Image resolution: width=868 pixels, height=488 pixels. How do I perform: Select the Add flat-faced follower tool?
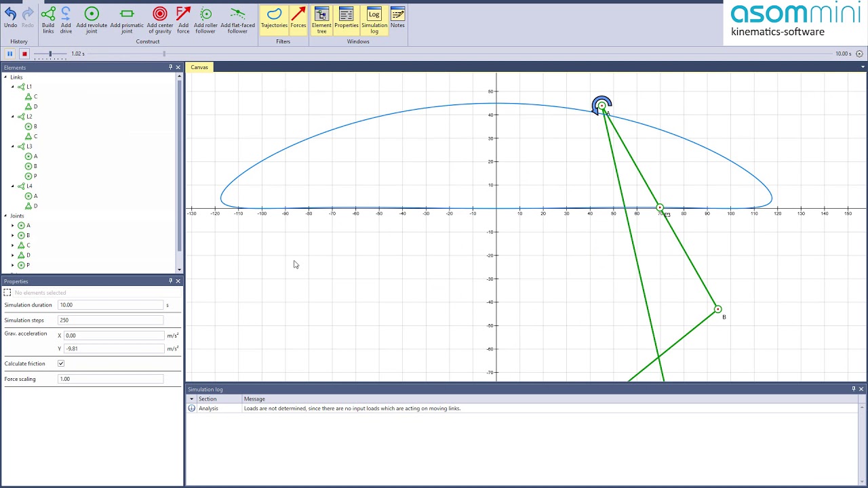click(x=237, y=20)
